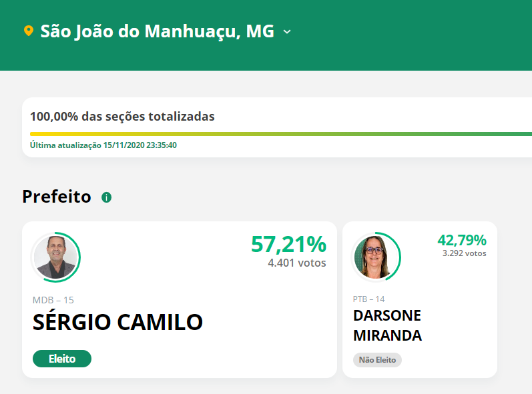Click the PTB – 14 party label
532x394 pixels.
click(368, 299)
